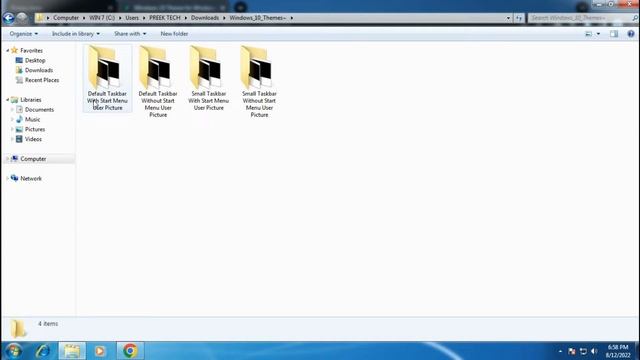Image resolution: width=640 pixels, height=360 pixels.
Task: Switch to Google Chrome on taskbar
Action: 130,351
